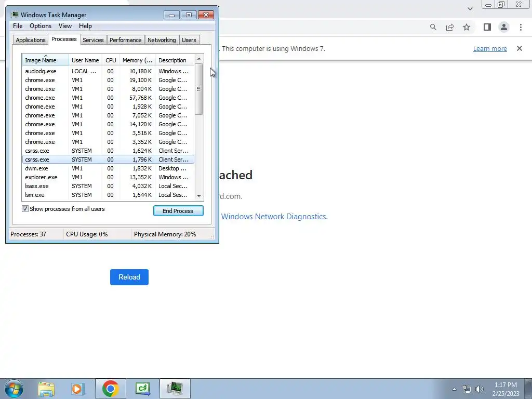This screenshot has height=399, width=532.
Task: Open the Help menu
Action: coord(85,26)
